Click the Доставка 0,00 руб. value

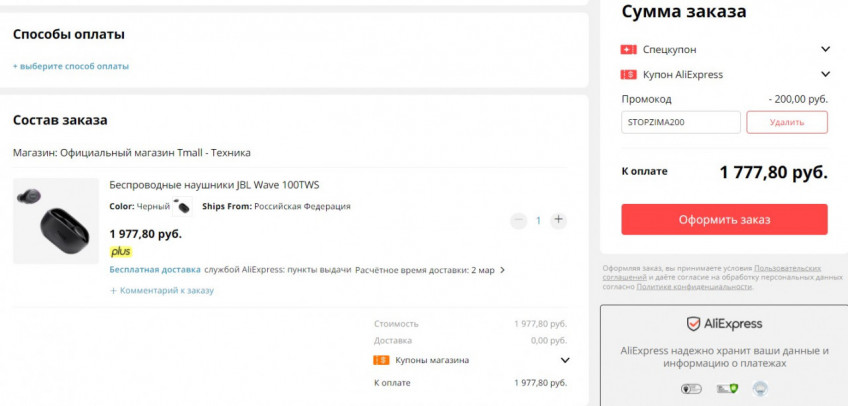click(x=549, y=341)
